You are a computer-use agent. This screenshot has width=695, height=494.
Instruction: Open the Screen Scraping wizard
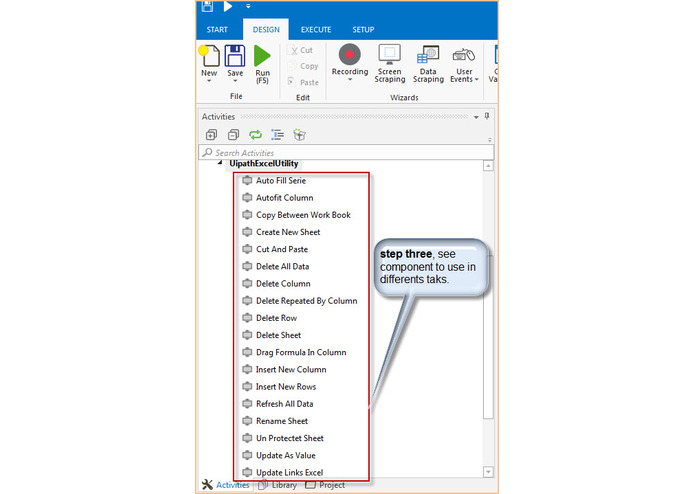pyautogui.click(x=390, y=63)
